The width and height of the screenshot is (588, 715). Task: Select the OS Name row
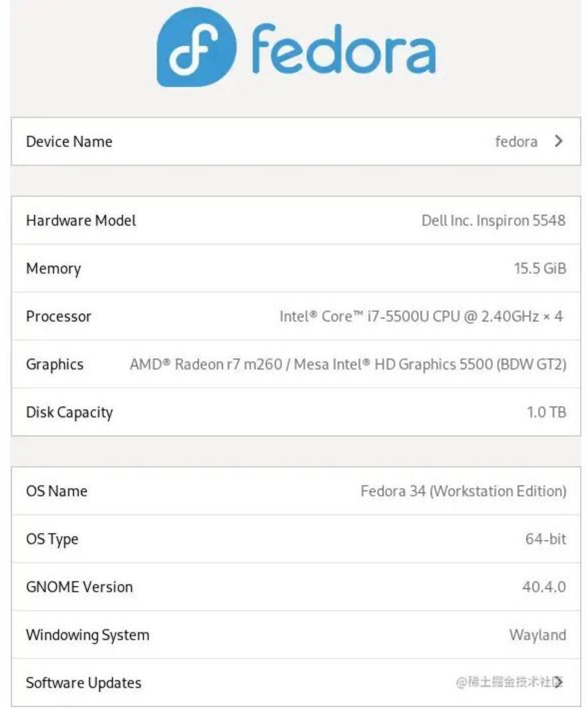(296, 491)
